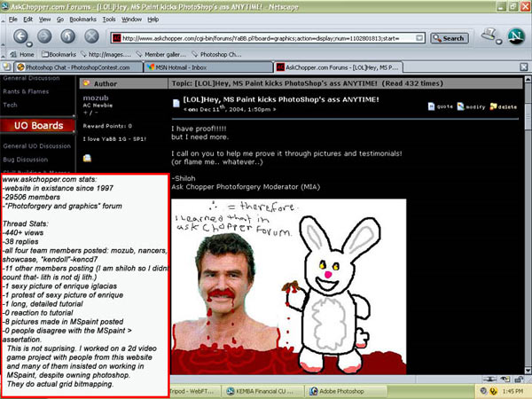Click the UO Boards sidebar header
532x399 pixels.
38,126
